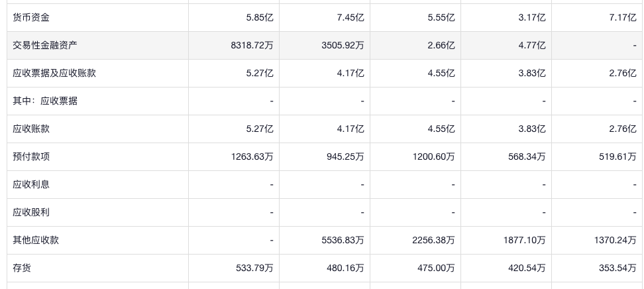Click the 应收利息 row label

tap(31, 185)
